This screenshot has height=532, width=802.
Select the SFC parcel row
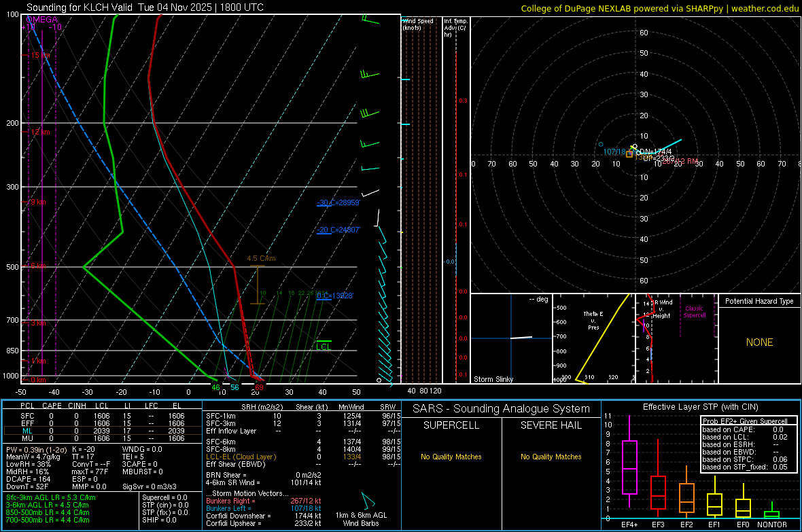[x=102, y=416]
